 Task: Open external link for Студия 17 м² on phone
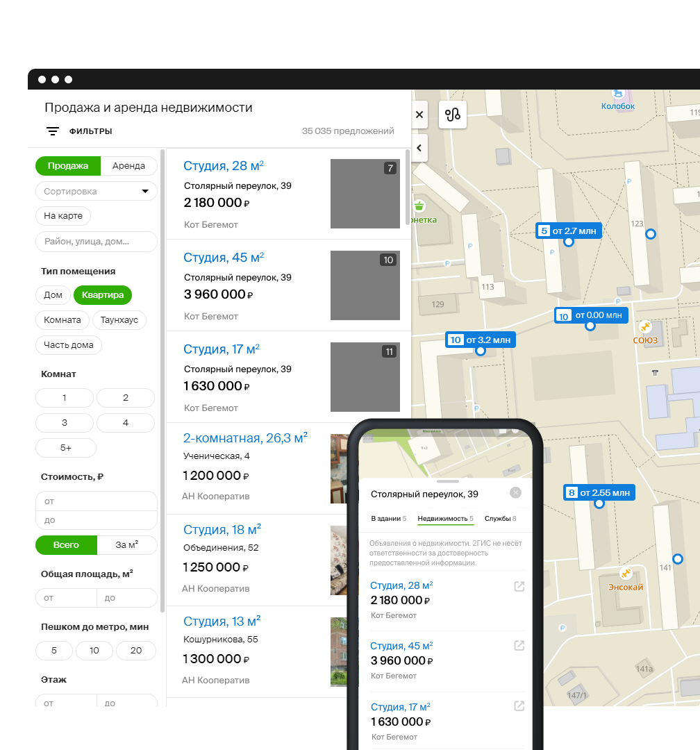coord(519,706)
